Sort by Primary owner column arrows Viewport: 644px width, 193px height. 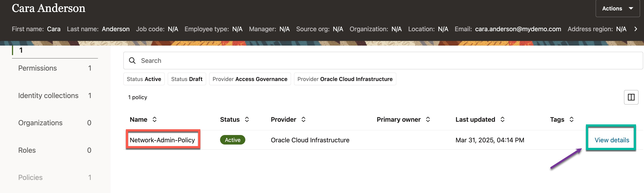point(428,119)
